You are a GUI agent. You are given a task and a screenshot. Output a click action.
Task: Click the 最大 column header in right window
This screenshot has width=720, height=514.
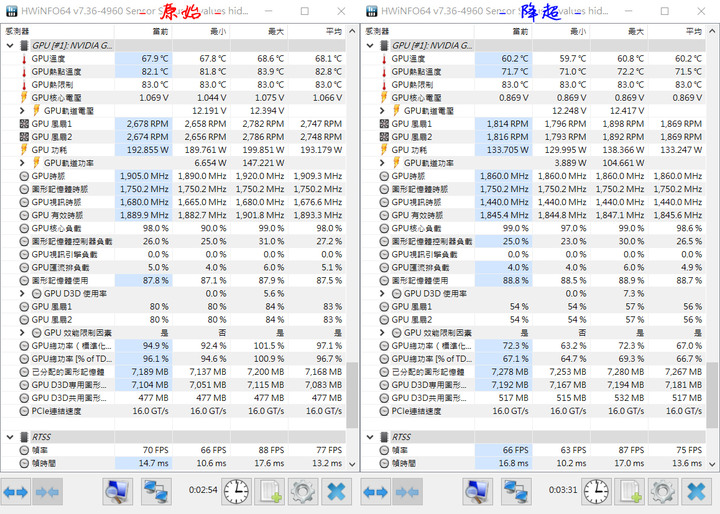click(x=619, y=31)
